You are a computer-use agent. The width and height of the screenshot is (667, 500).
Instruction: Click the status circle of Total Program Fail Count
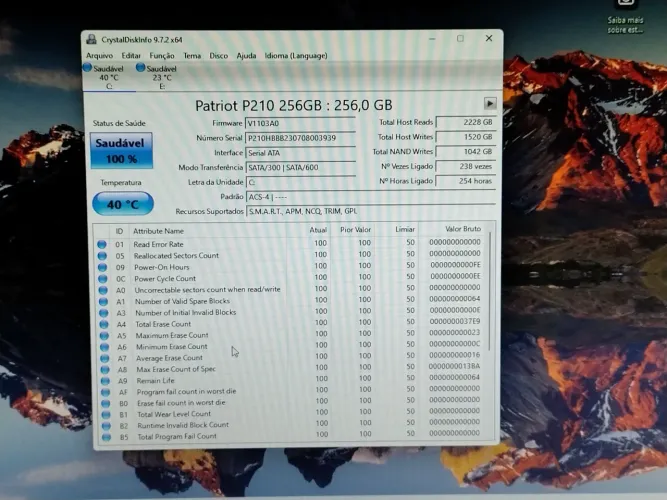pos(106,437)
